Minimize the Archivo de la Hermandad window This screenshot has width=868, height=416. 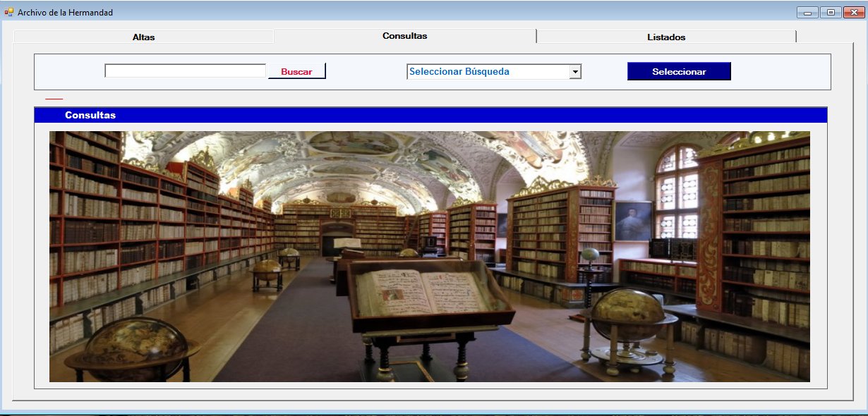click(807, 12)
